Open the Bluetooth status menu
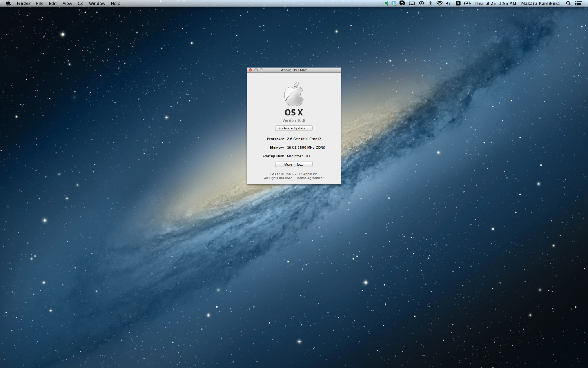 [431, 3]
